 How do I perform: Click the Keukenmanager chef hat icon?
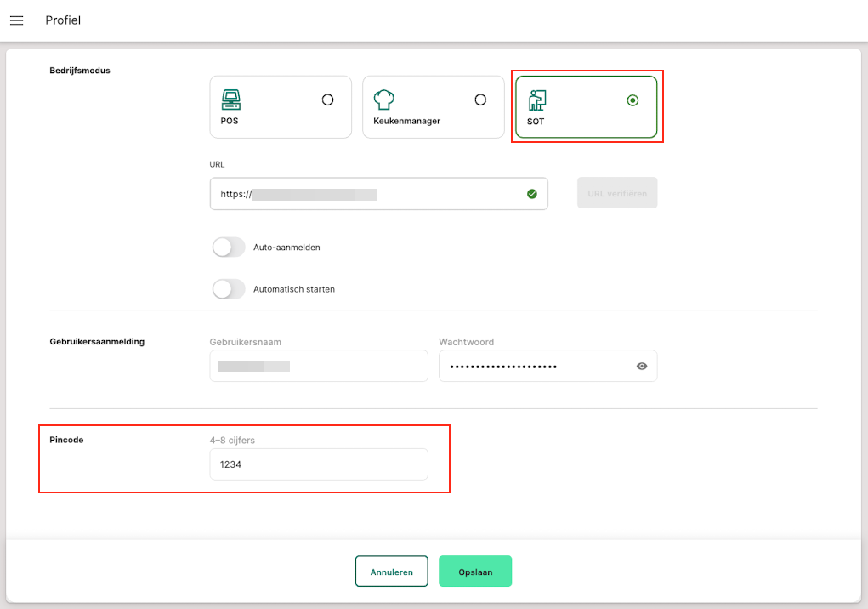tap(384, 100)
